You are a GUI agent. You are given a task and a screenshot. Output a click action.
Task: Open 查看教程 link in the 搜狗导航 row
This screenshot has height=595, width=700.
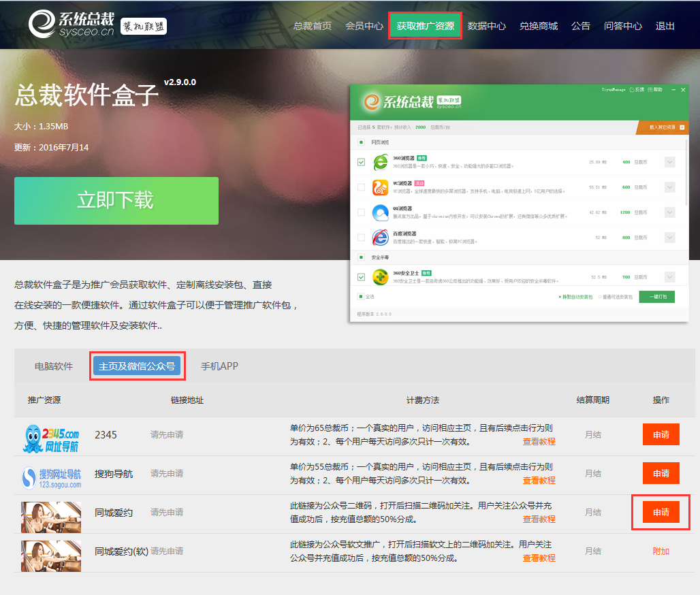coord(539,480)
